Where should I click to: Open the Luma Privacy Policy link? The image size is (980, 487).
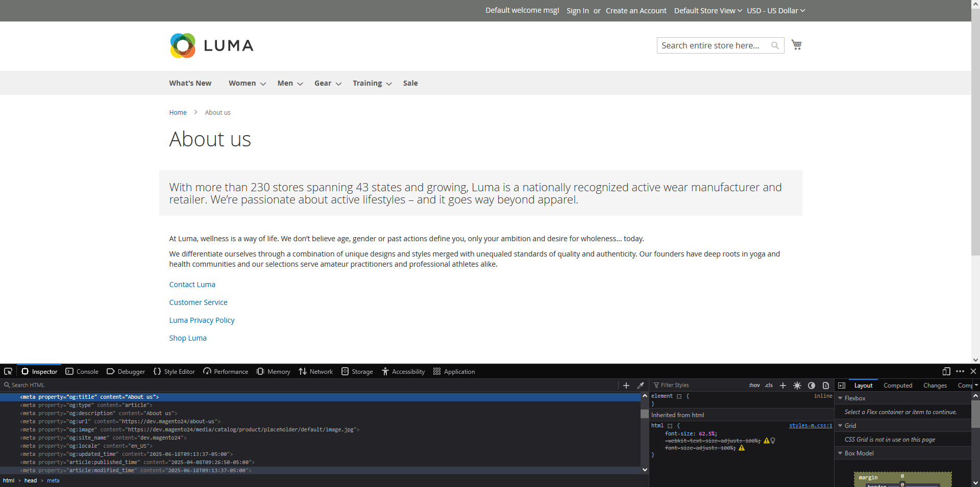202,320
